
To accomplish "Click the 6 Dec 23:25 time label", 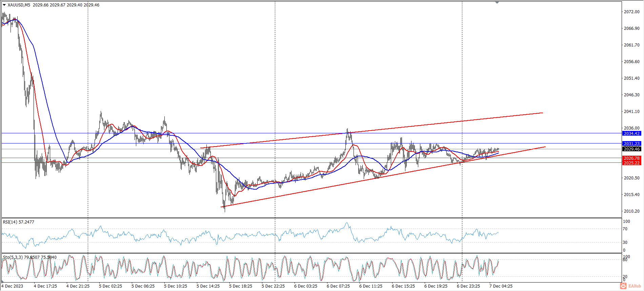I will pos(468,286).
